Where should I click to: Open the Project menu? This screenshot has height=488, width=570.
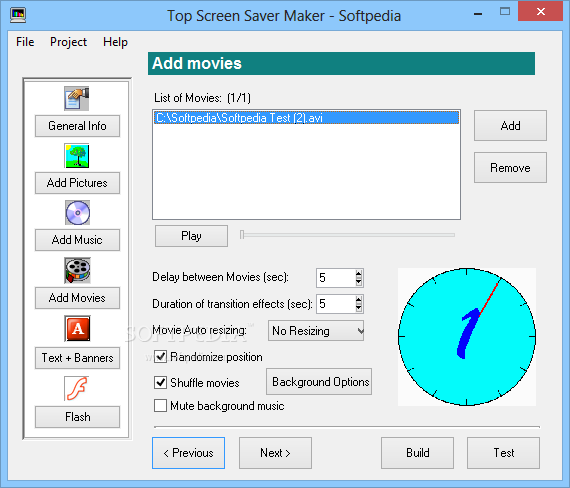coord(68,42)
